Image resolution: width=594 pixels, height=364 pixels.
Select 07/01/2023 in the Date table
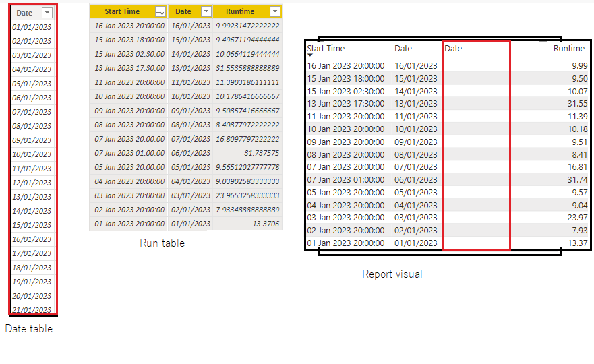pyautogui.click(x=32, y=112)
